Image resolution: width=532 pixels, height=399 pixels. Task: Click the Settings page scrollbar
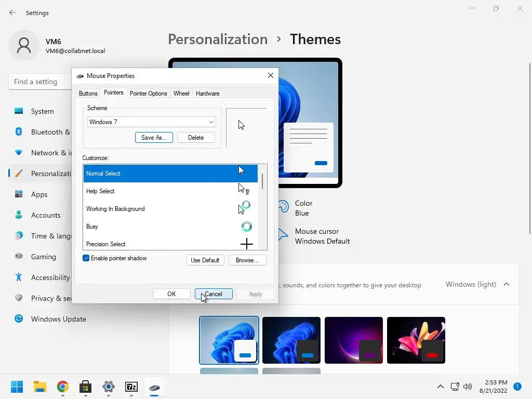(529, 149)
